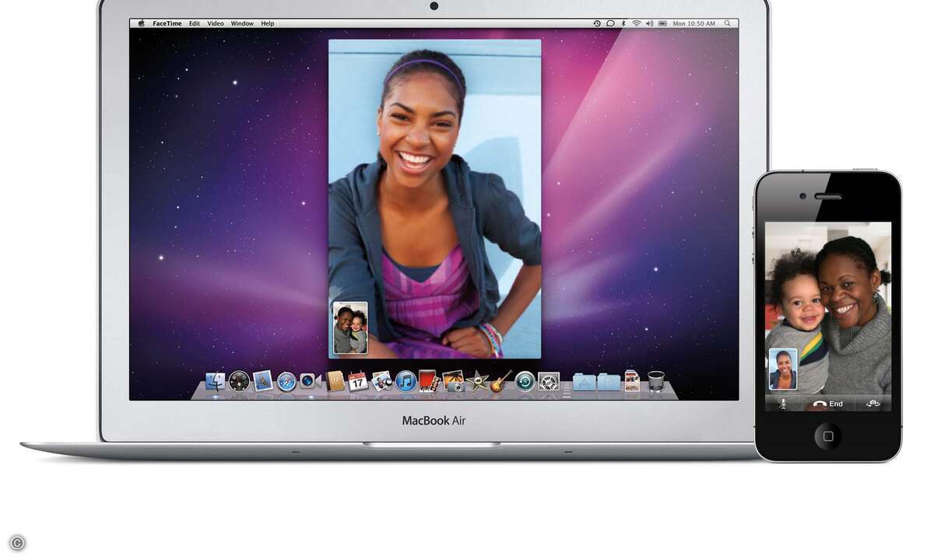This screenshot has height=560, width=934.
Task: Open iCal calendar from the Dock
Action: pyautogui.click(x=357, y=381)
